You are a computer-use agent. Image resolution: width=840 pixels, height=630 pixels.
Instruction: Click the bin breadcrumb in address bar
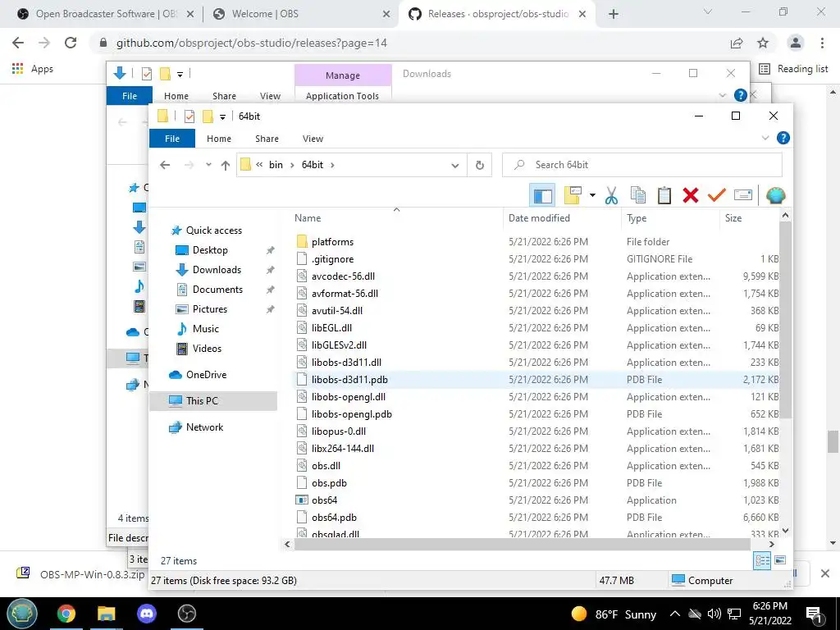276,165
